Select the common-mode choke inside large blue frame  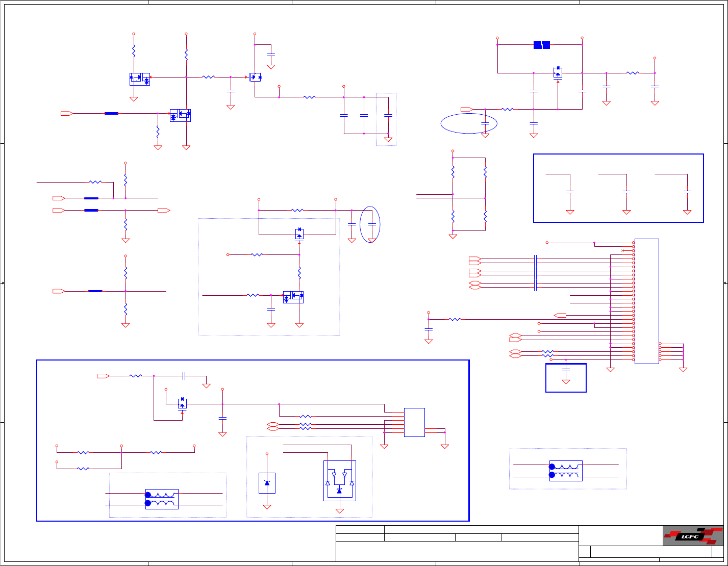pyautogui.click(x=162, y=499)
